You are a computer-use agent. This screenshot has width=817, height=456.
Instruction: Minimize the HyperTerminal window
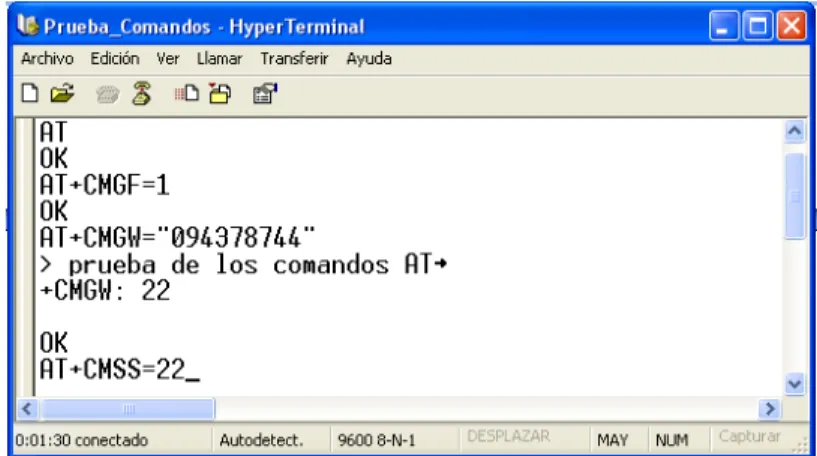click(x=723, y=26)
